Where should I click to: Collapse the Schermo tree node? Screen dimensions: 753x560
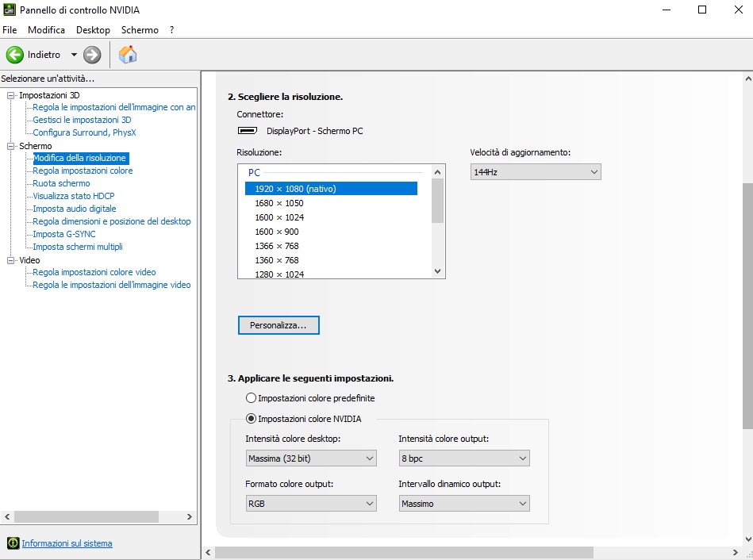tap(10, 146)
